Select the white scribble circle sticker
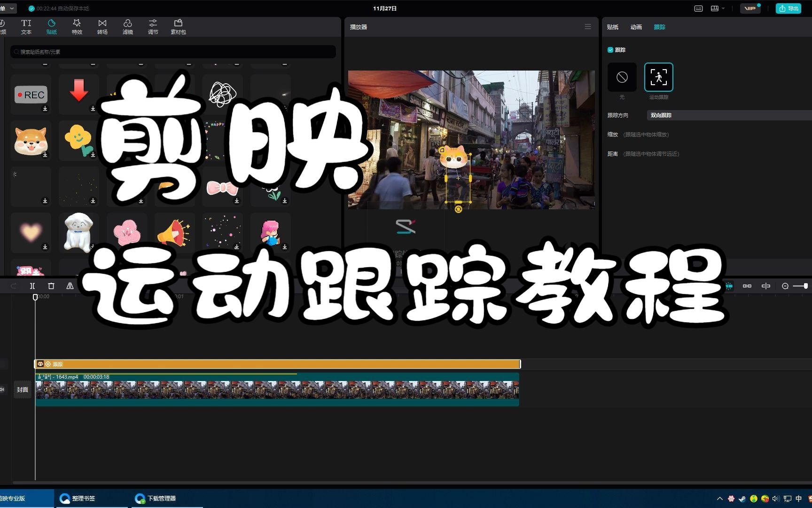The image size is (812, 508). (x=222, y=94)
